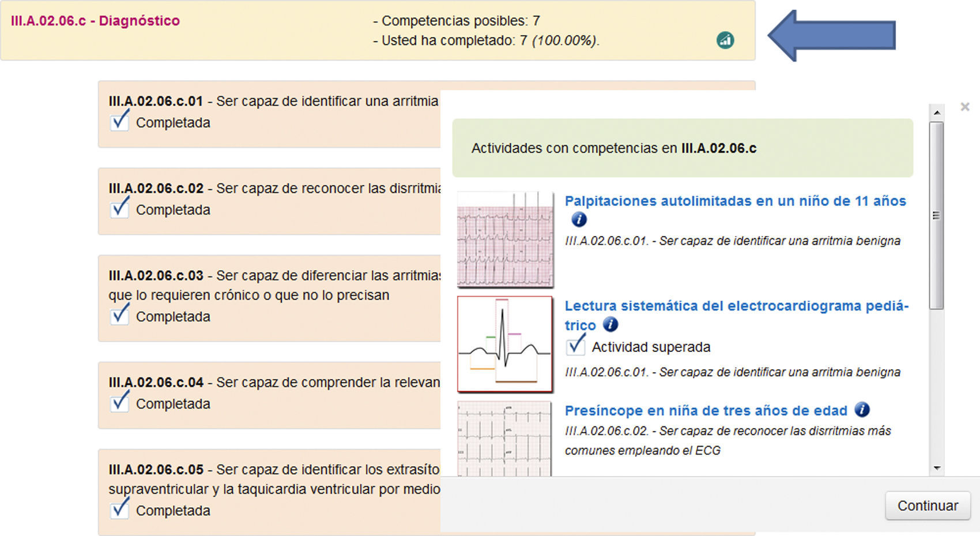Viewport: 980px width, 536px height.
Task: Close the activities popup with the X
Action: (965, 107)
